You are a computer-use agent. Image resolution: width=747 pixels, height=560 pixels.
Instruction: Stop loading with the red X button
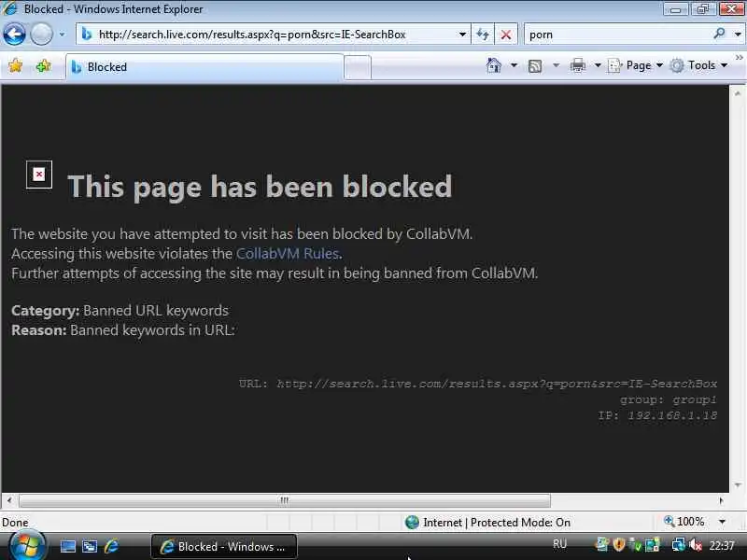506,35
